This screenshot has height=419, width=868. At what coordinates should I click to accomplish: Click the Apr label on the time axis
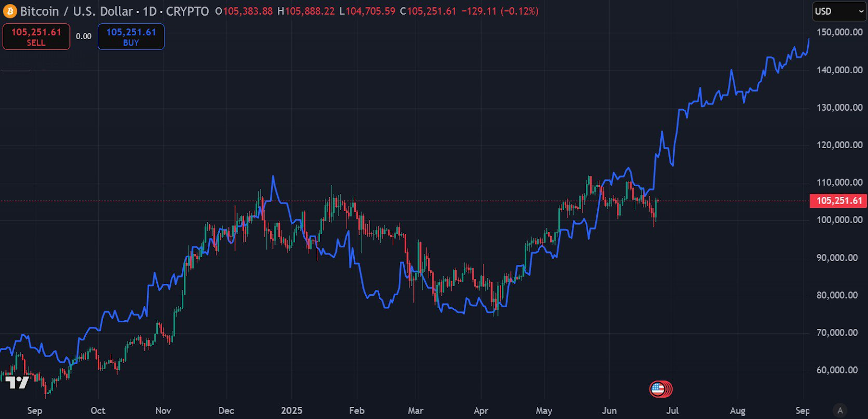pyautogui.click(x=481, y=410)
